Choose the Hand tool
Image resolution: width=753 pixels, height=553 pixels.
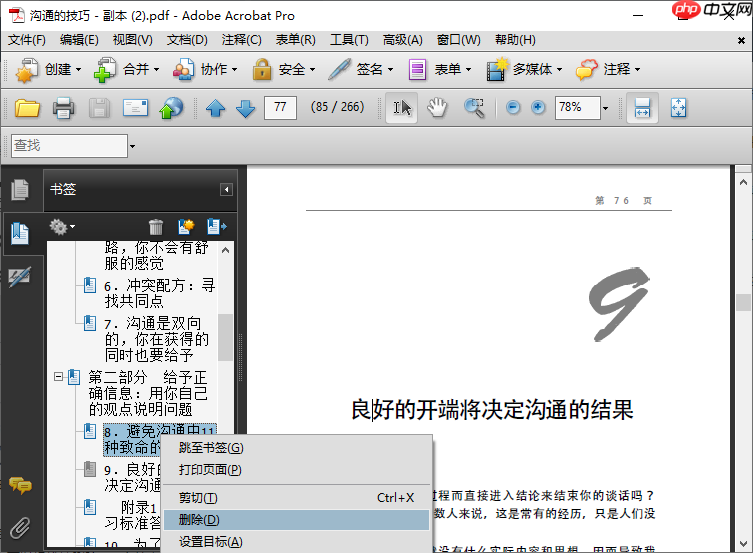[x=437, y=107]
